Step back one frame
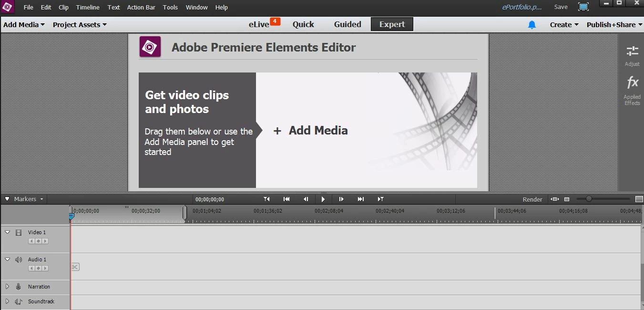The height and width of the screenshot is (310, 644). pos(306,199)
